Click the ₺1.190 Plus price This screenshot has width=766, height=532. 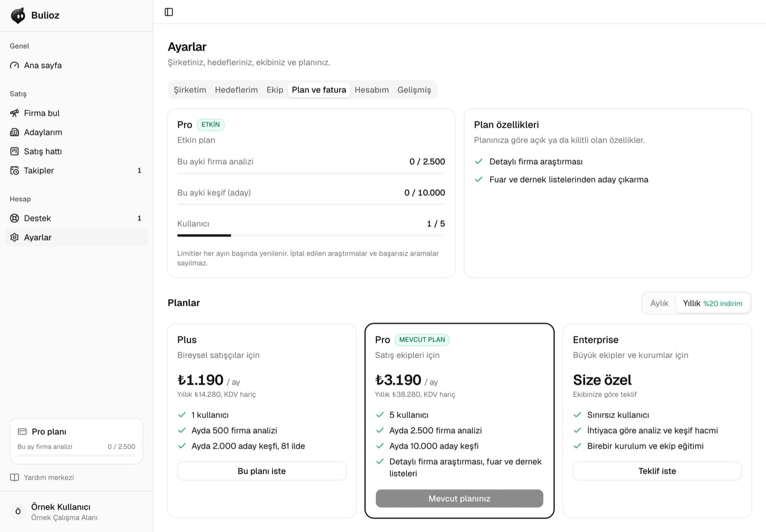pyautogui.click(x=200, y=380)
